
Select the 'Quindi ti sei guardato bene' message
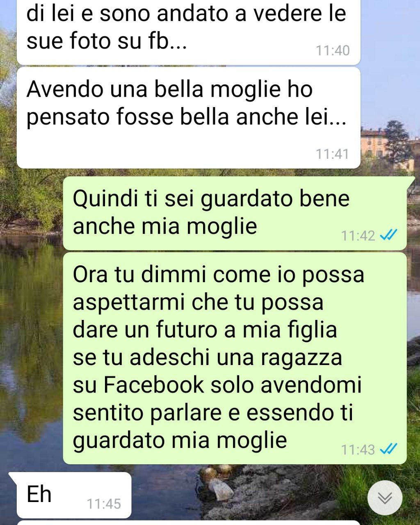pos(235,213)
